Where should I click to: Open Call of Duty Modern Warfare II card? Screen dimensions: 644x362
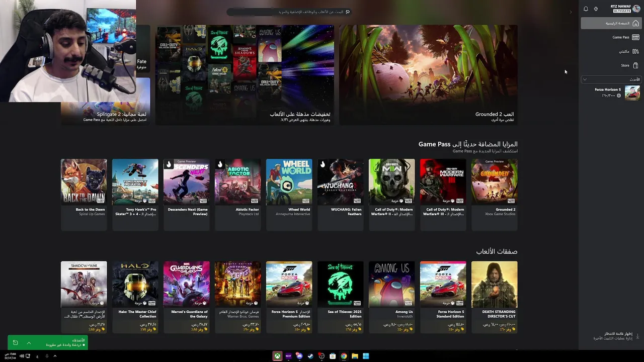click(392, 195)
